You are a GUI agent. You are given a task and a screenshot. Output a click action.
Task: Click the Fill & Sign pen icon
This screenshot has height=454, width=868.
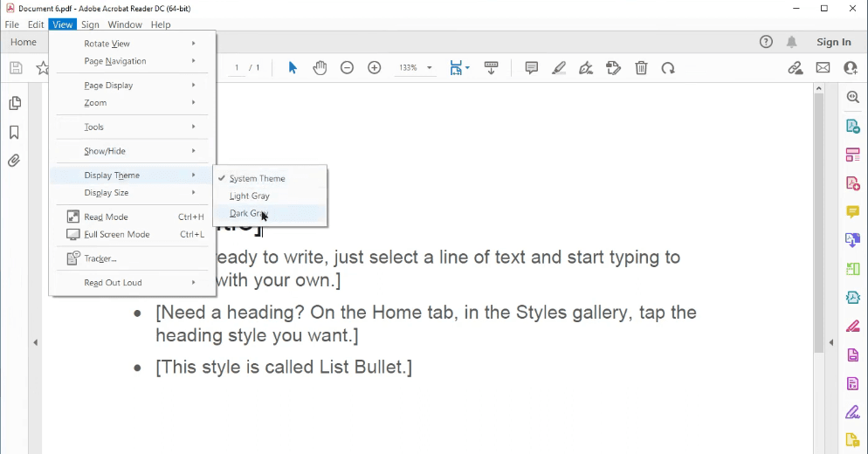[x=586, y=68]
